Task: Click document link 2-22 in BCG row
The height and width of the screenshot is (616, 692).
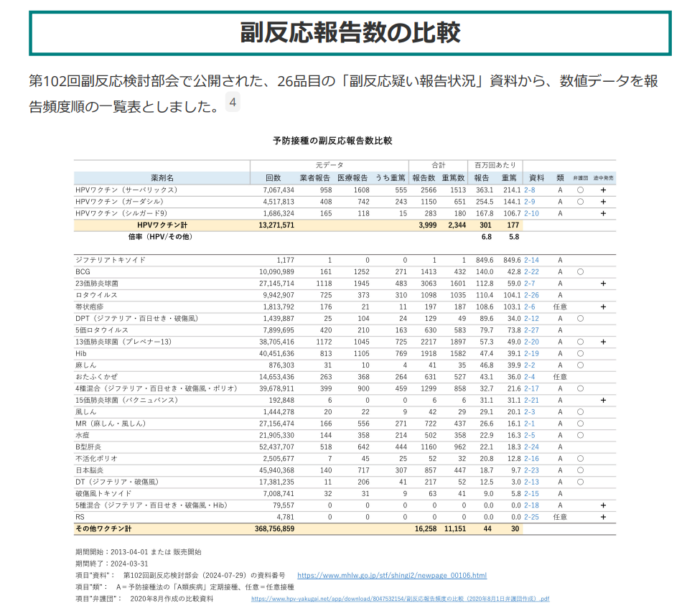Action: tap(531, 272)
